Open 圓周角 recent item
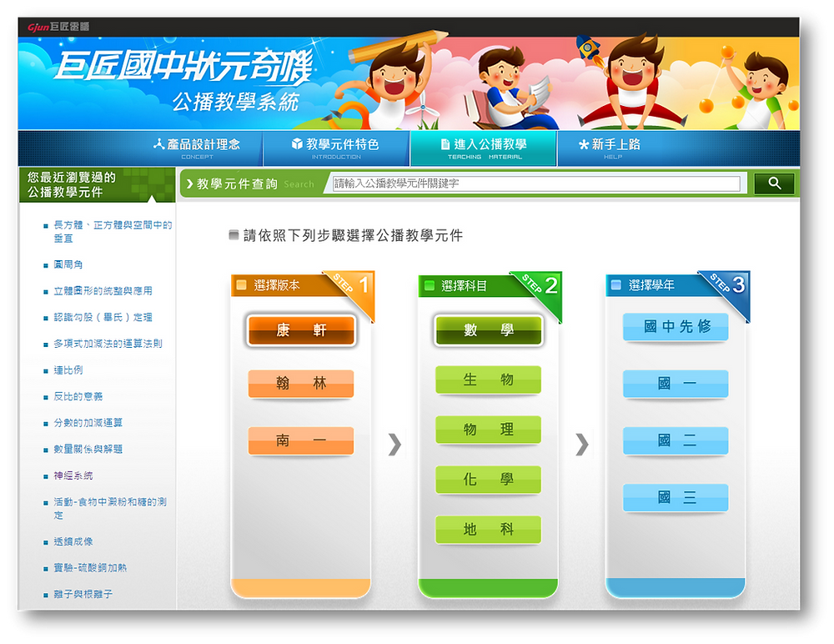834x644 pixels. [68, 264]
